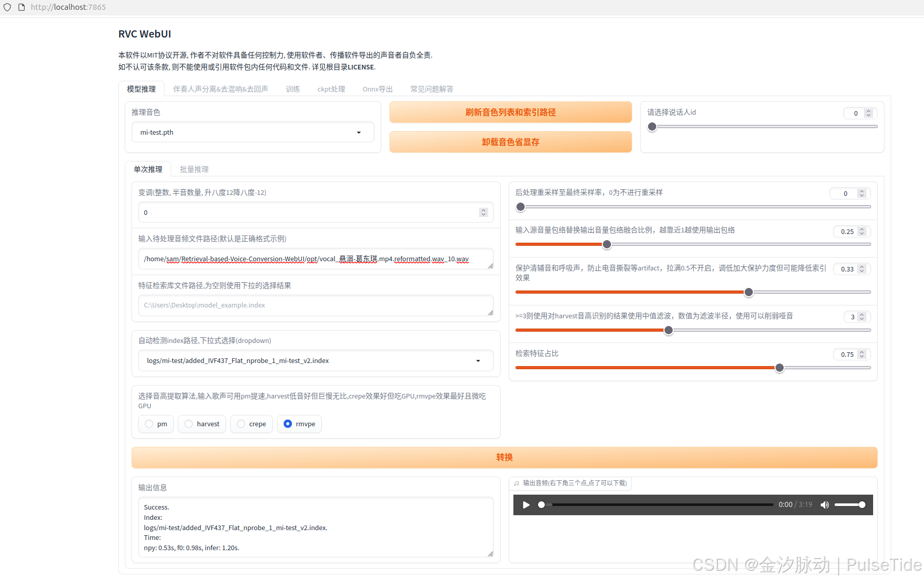This screenshot has width=924, height=580.
Task: Select the harvest pitch algorithm
Action: (x=202, y=424)
